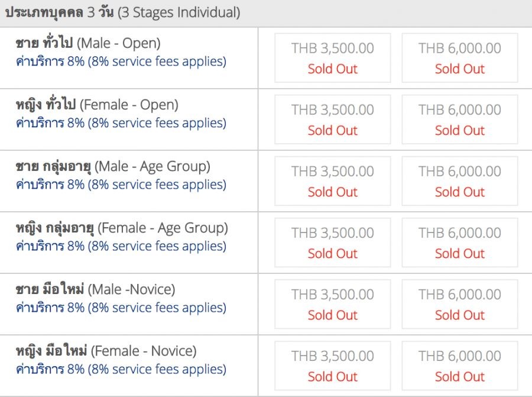532x397 pixels.
Task: Select THB 6,000.00 box for Male -Novice
Action: point(460,304)
